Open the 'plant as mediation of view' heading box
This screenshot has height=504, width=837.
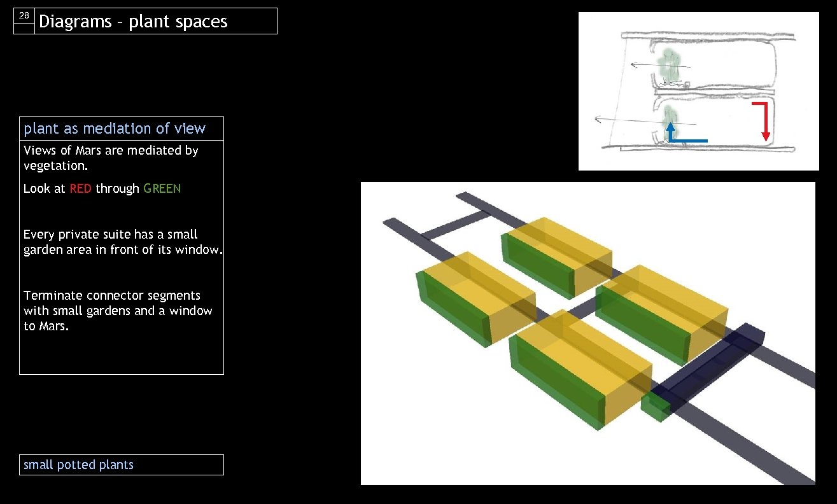pyautogui.click(x=115, y=128)
